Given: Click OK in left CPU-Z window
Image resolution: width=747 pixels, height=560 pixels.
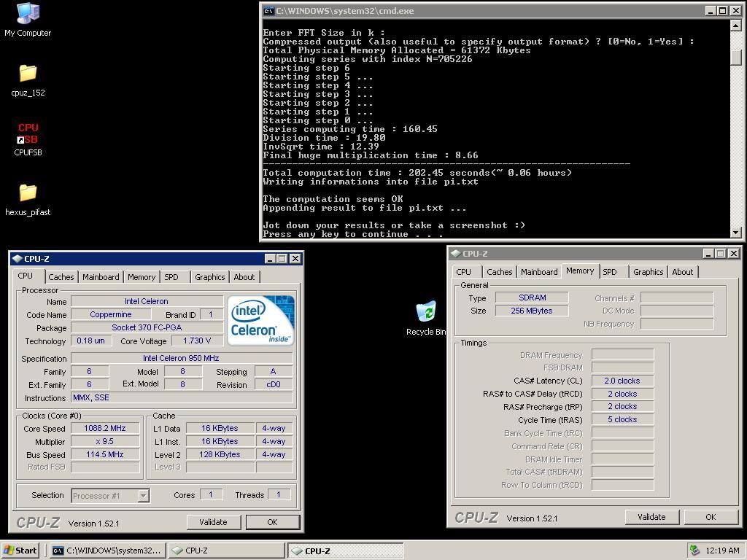Looking at the screenshot, I should (273, 522).
